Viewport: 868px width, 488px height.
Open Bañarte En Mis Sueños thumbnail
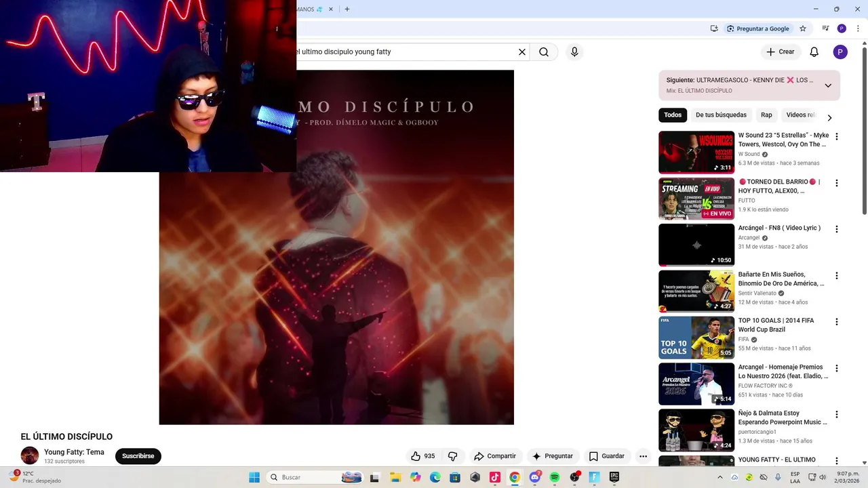[696, 291]
